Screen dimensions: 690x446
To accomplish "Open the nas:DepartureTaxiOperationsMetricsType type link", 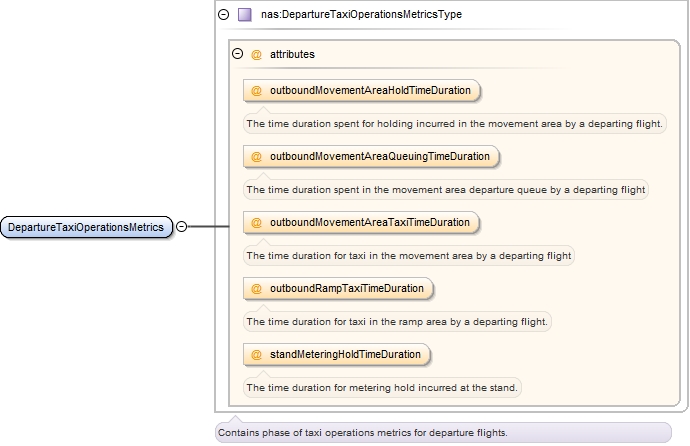I will pyautogui.click(x=361, y=15).
